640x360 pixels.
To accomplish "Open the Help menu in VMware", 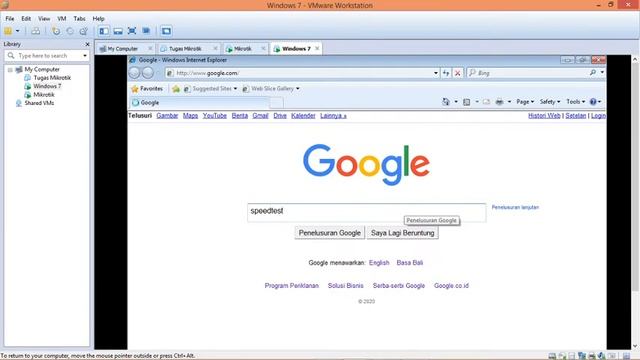I will tap(98, 18).
